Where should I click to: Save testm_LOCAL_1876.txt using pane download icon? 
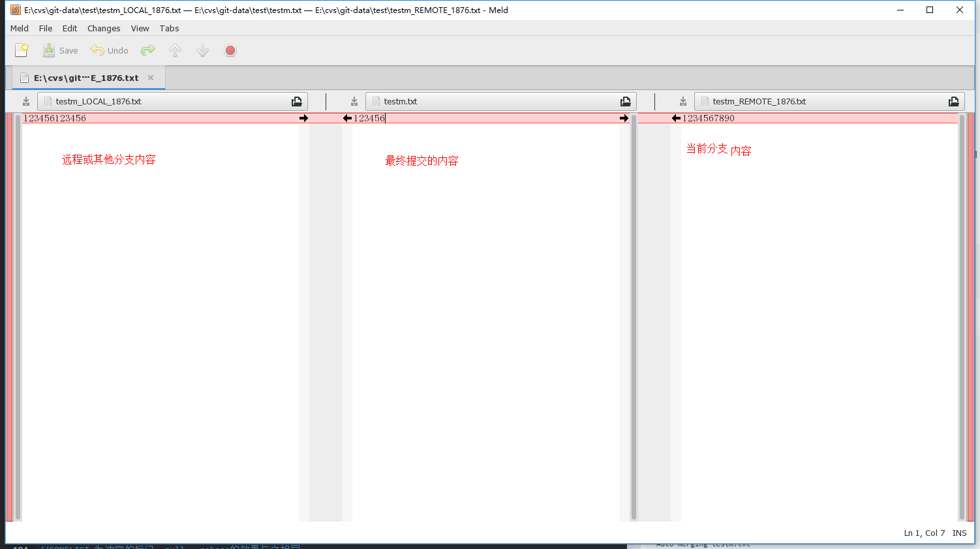click(x=26, y=101)
